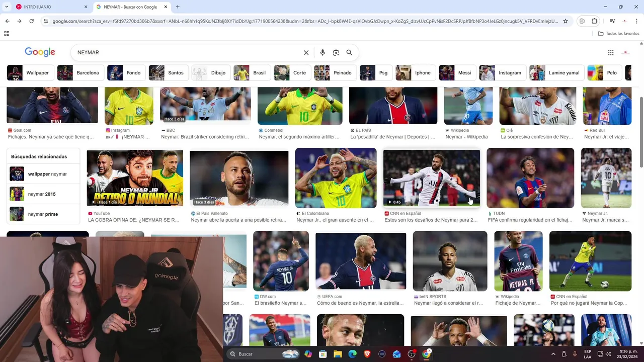Filter images by Brasil chip
This screenshot has width=644, height=362.
pyautogui.click(x=252, y=73)
